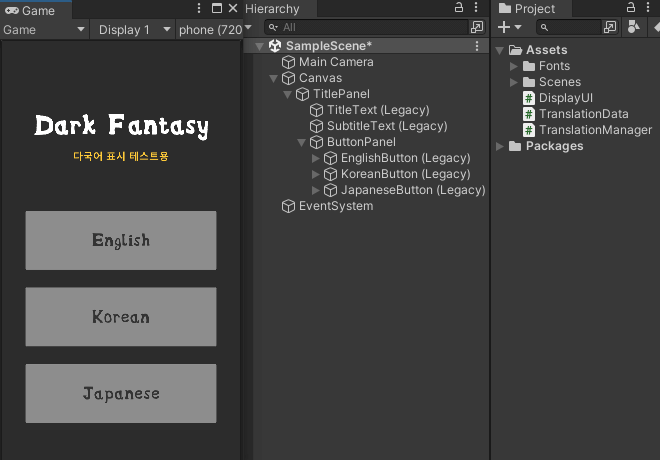This screenshot has height=460, width=660.
Task: Open the Hierarchy search type dropdown arrow
Action: point(274,27)
